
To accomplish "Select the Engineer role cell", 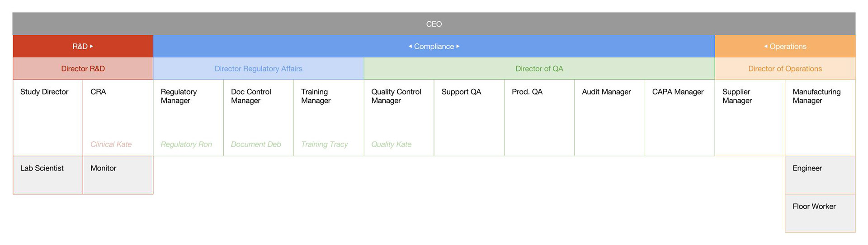I will [820, 175].
